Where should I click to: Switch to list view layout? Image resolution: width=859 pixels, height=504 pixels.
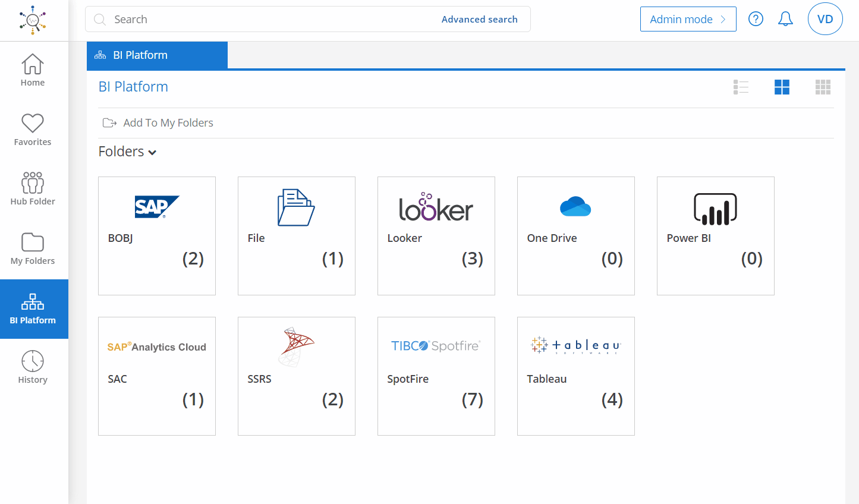coord(741,87)
